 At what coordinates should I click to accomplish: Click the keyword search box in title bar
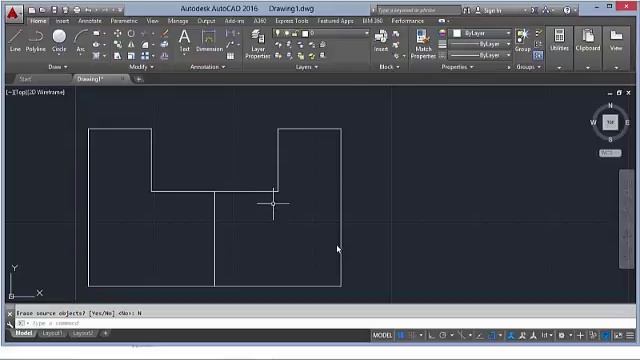pyautogui.click(x=418, y=10)
